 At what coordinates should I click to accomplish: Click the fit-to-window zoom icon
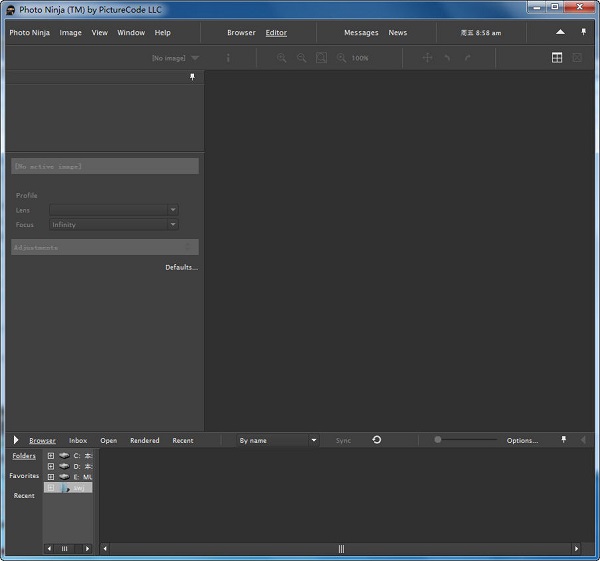click(321, 58)
